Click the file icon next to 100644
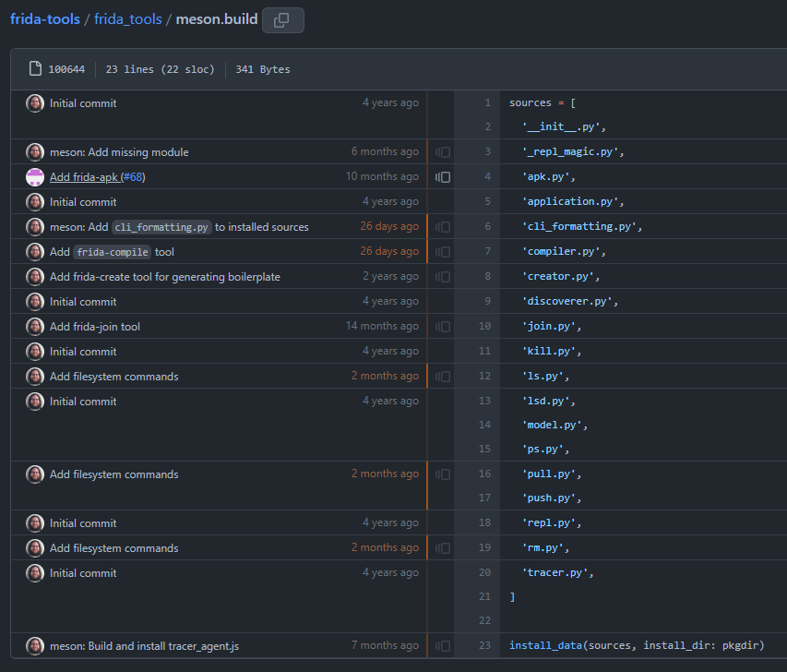 click(35, 69)
